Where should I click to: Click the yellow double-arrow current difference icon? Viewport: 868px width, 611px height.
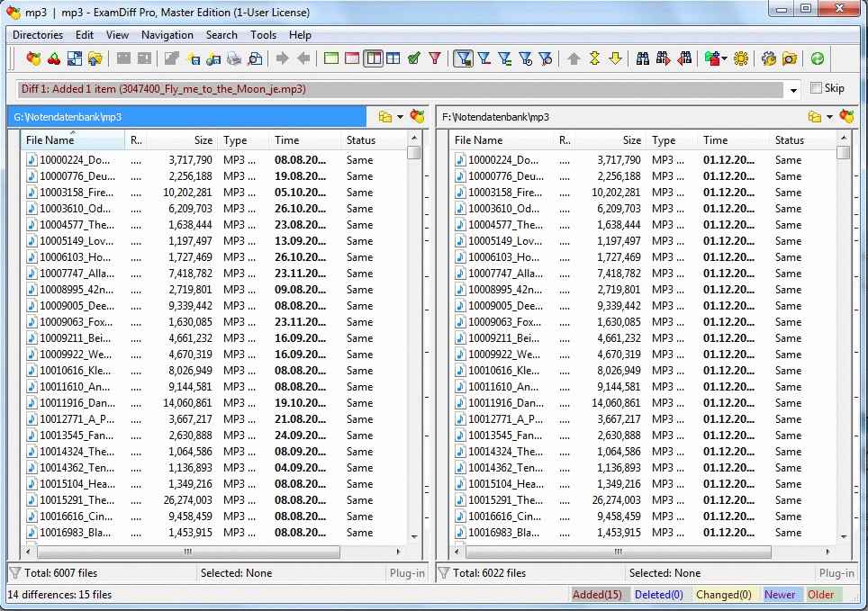coord(594,58)
